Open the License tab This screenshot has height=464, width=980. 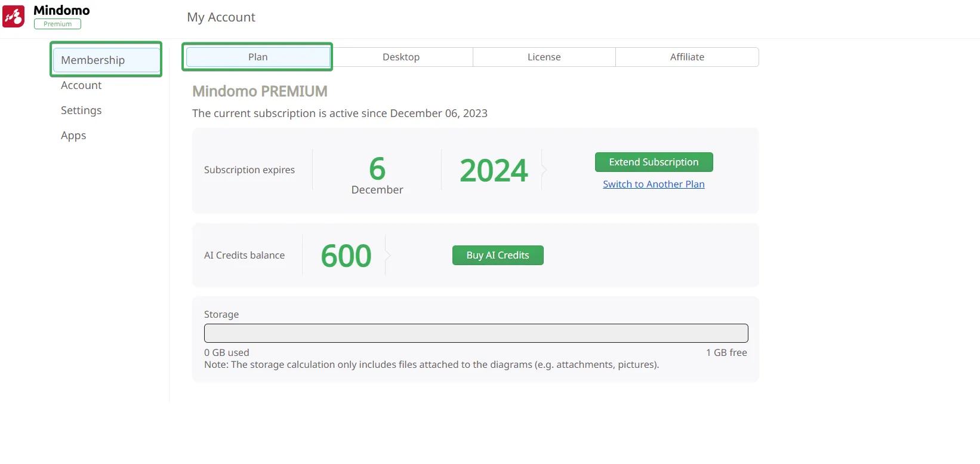[x=544, y=57]
